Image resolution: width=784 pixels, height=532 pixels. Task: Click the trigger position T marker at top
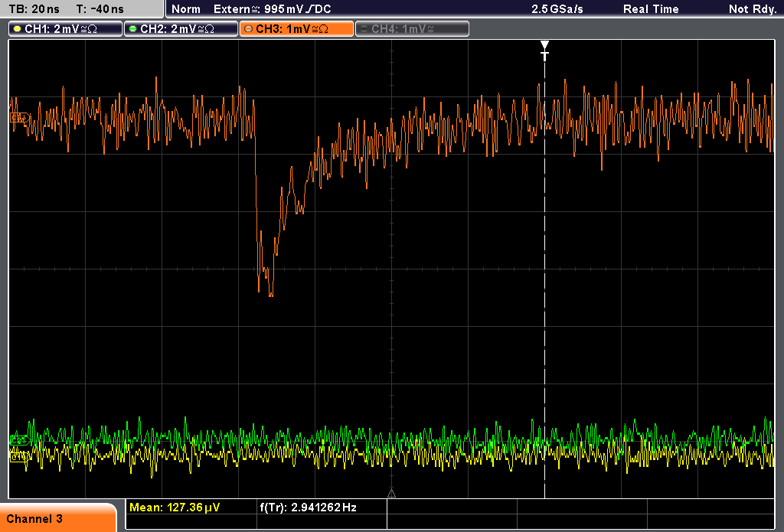point(544,51)
